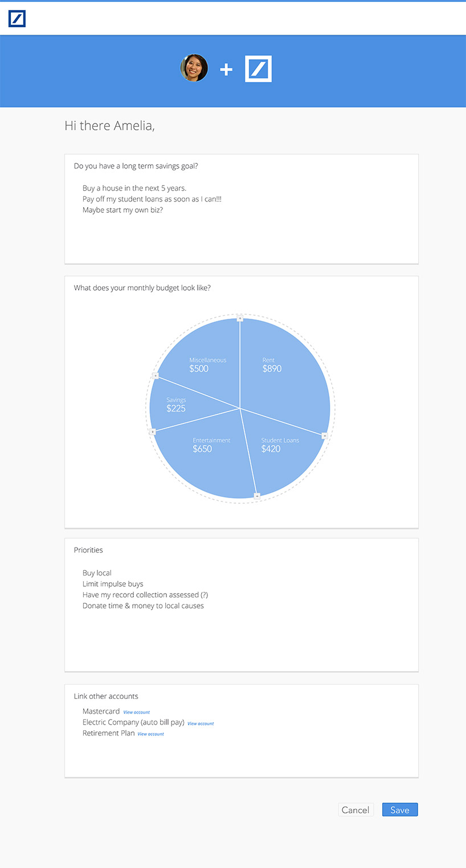Click the handle between Entertainment and Savings
466x868 pixels.
point(152,432)
